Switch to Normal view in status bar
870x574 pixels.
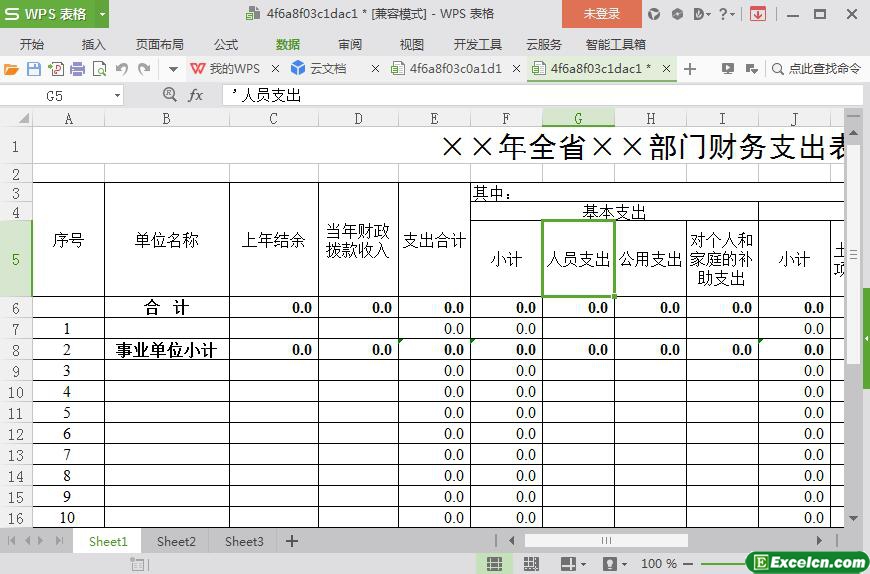click(x=493, y=564)
